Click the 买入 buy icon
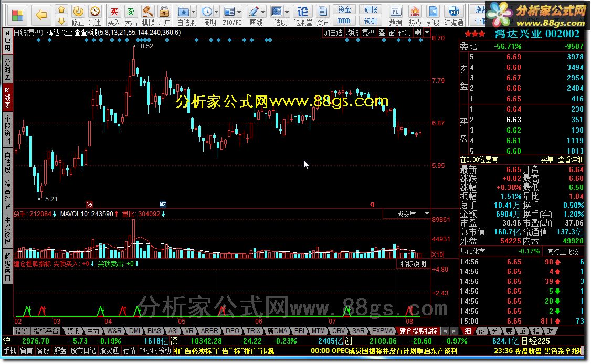Screen dimensions: 591x364 [x=114, y=12]
